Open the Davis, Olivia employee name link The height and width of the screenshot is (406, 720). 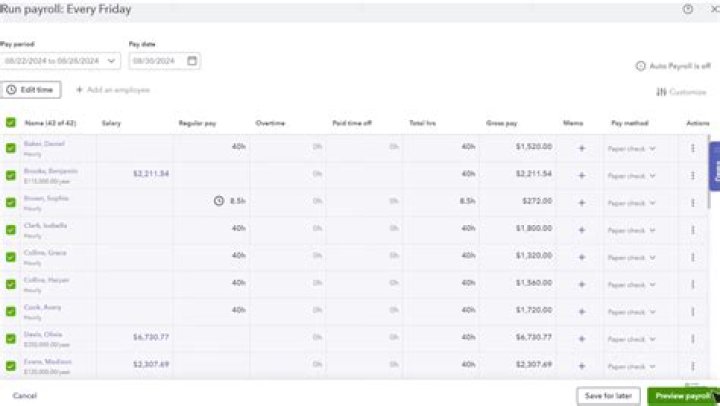coord(43,334)
